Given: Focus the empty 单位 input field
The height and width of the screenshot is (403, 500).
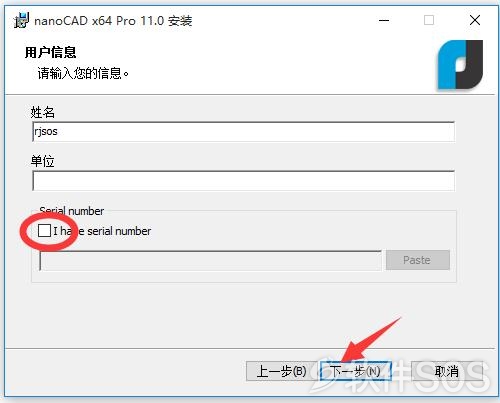Looking at the screenshot, I should [x=244, y=181].
